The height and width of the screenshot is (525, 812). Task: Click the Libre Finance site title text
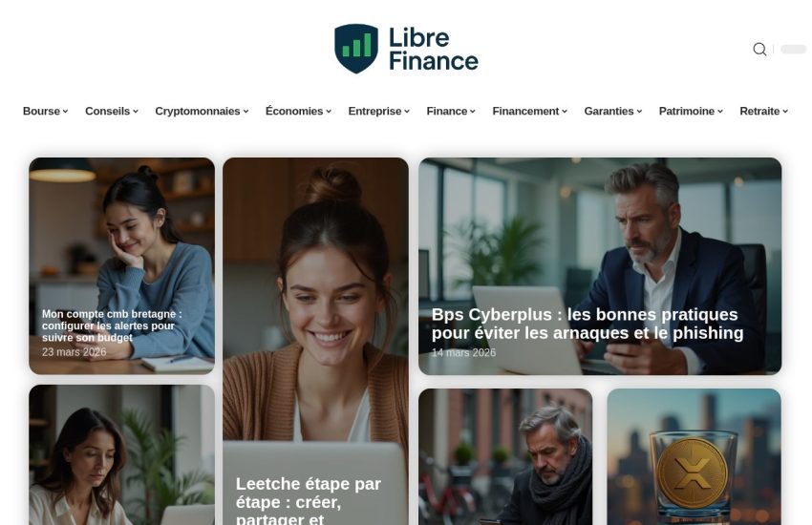[434, 49]
